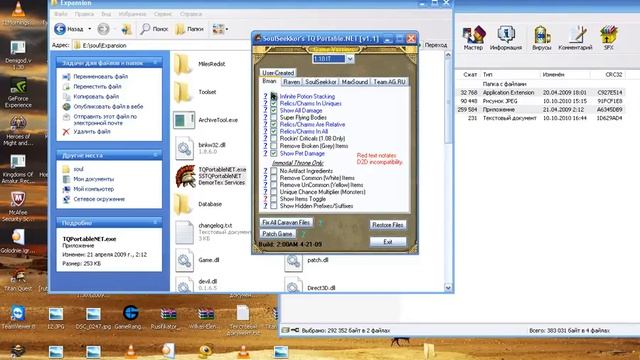
Task: Switch to the Raven tab
Action: (291, 82)
